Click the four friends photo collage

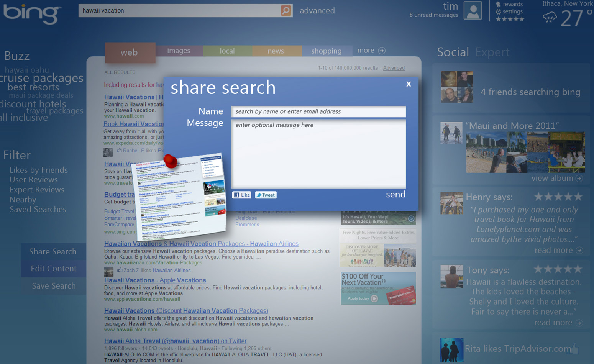tap(457, 87)
